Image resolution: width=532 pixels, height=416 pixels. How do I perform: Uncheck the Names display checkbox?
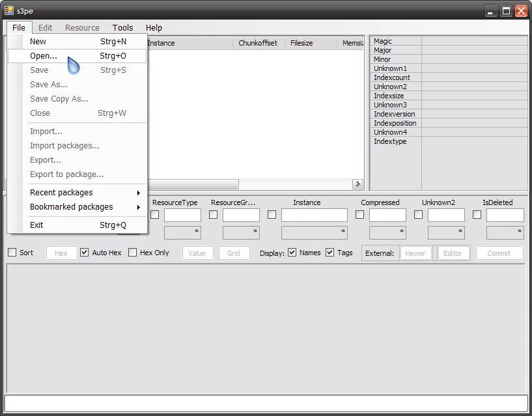(292, 253)
